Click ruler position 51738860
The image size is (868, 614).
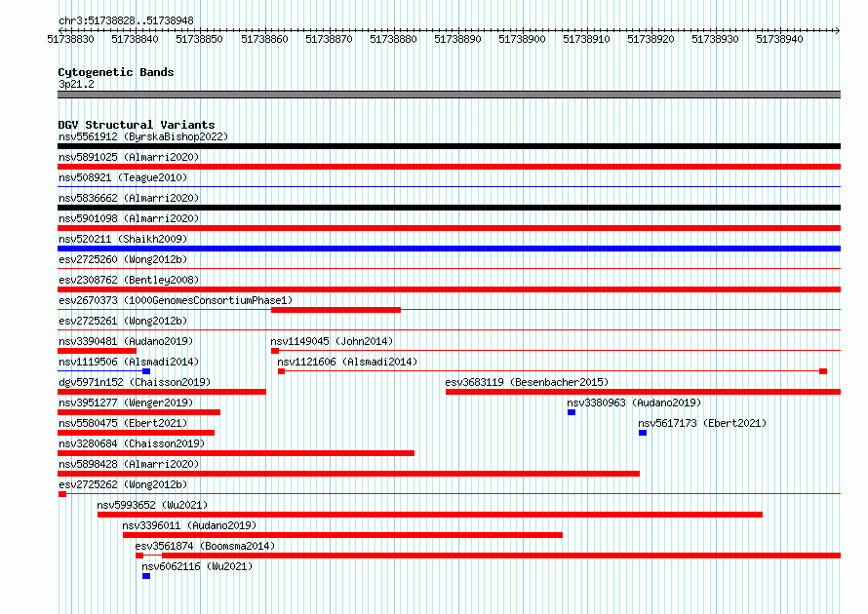tap(264, 39)
